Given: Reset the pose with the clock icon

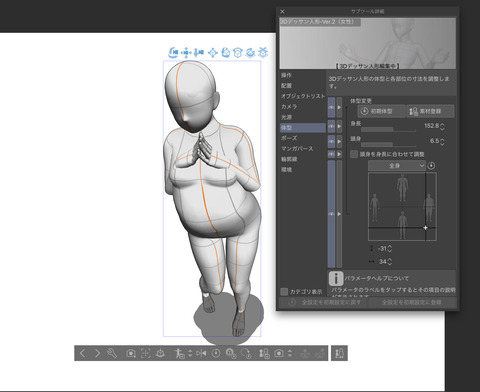Looking at the screenshot, I should click(x=216, y=353).
